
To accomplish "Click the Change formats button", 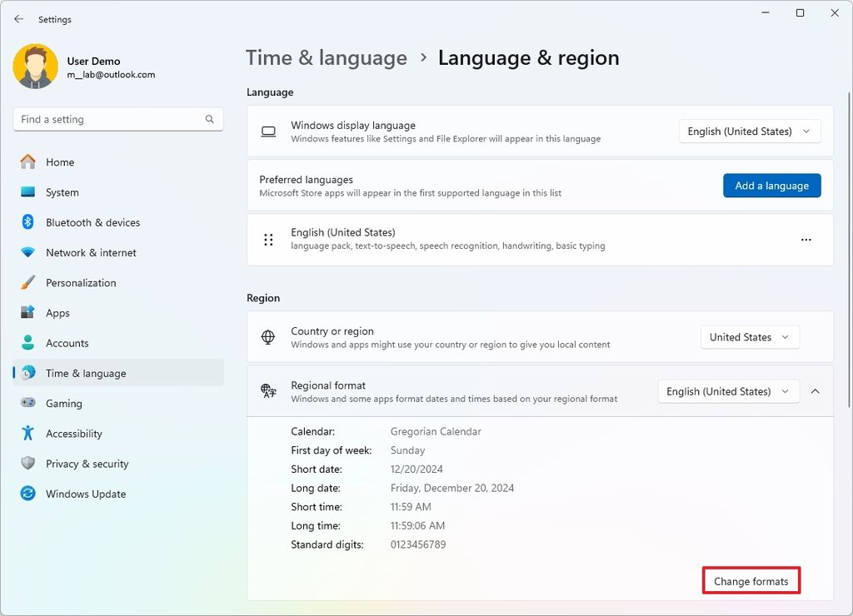I will pos(751,580).
